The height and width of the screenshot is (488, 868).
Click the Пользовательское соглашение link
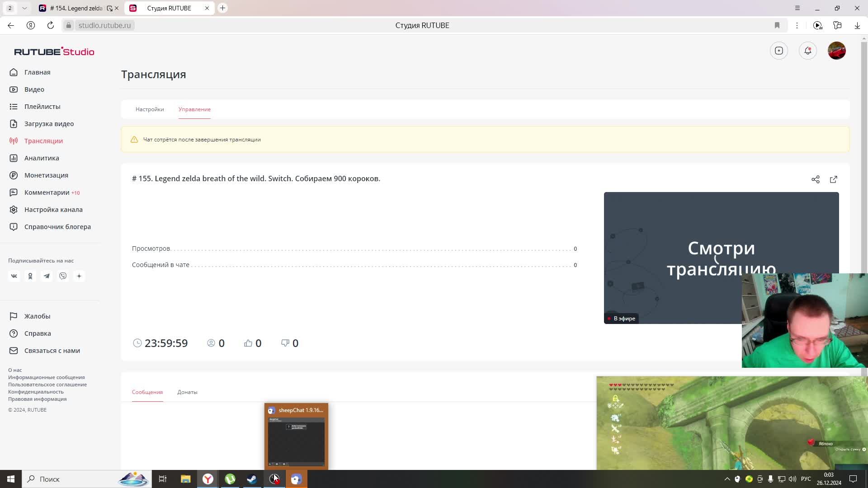(47, 385)
